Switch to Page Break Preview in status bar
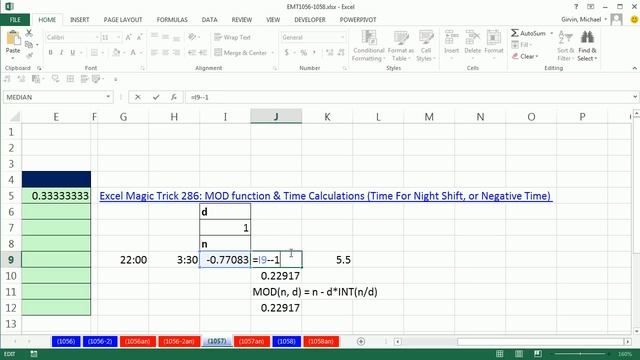Viewport: 640px width, 360px height. tap(538, 354)
